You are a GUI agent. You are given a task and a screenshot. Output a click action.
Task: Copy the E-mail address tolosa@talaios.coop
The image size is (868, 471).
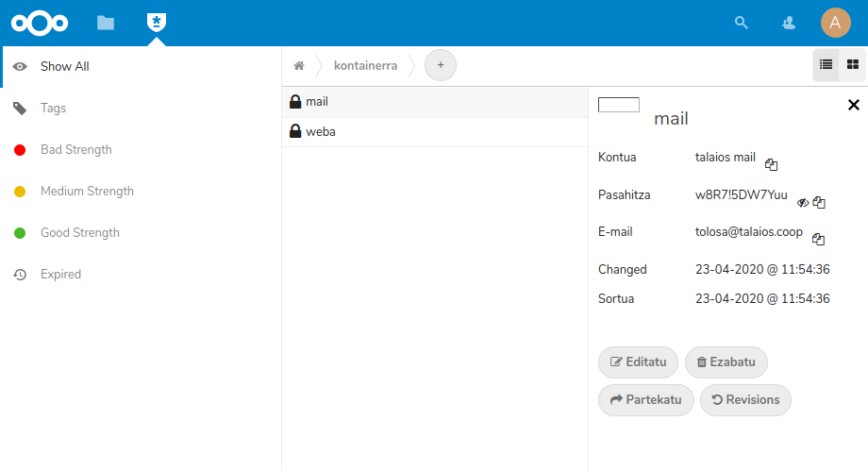pyautogui.click(x=818, y=240)
